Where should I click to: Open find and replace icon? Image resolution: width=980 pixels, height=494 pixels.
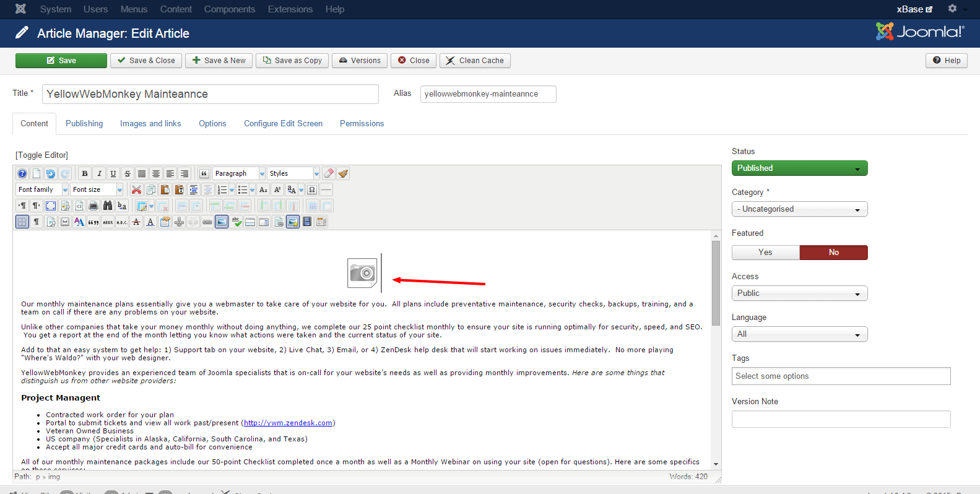[x=122, y=206]
